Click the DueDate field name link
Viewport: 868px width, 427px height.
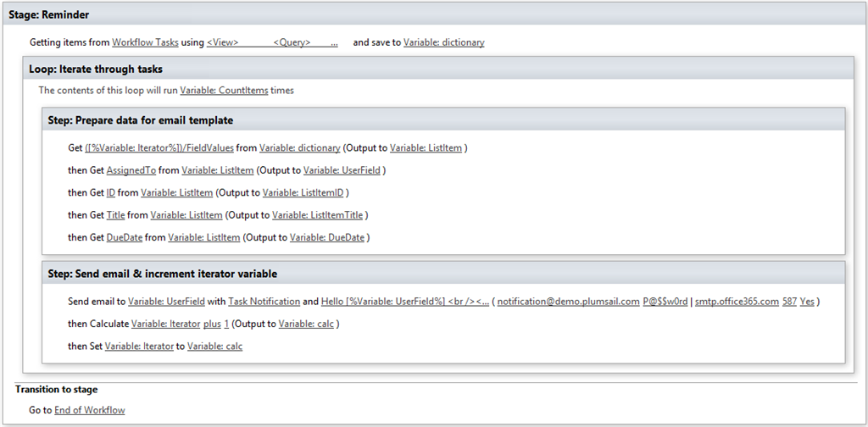124,238
